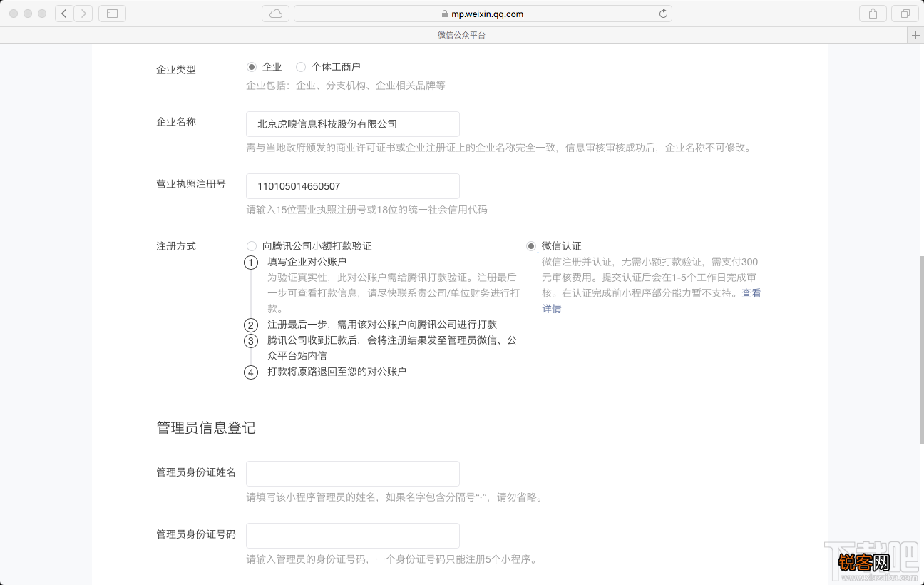
Task: Focus the 管理员身份证姓名 field
Action: tap(353, 474)
